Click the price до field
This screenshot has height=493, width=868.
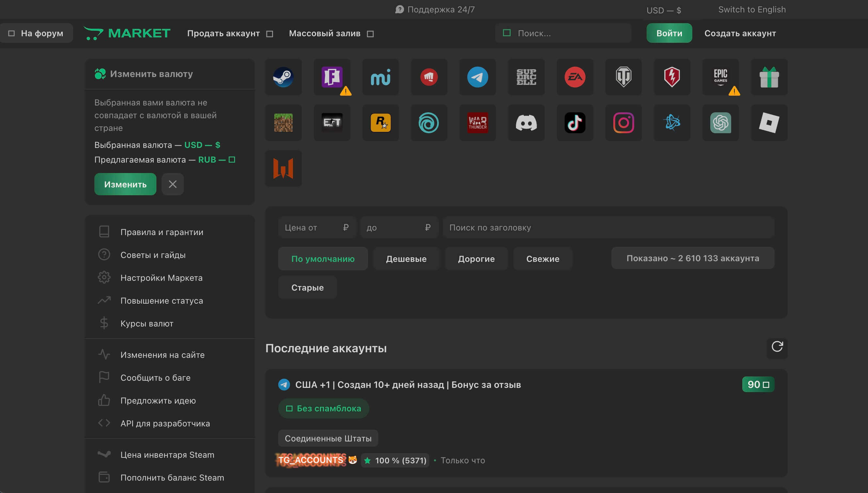pos(399,228)
